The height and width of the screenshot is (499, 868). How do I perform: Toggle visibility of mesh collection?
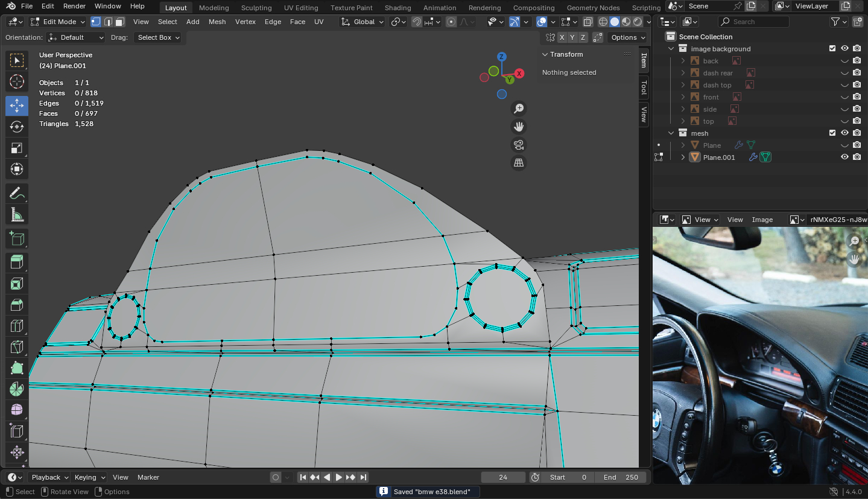point(844,133)
